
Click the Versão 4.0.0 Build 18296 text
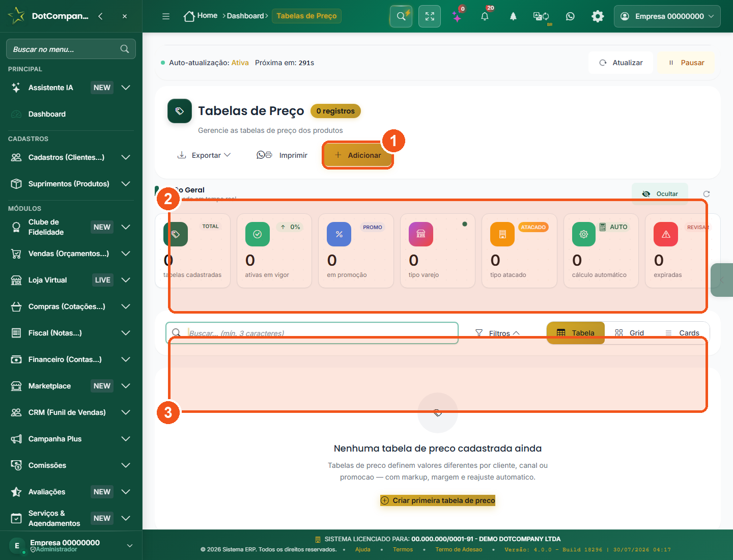587,550
